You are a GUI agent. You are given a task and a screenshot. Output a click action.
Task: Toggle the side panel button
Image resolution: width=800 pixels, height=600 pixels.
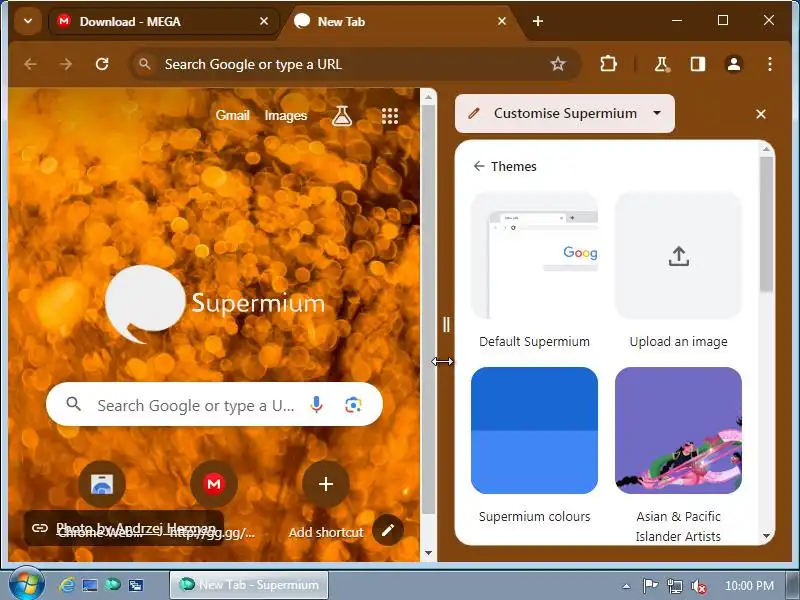click(698, 64)
